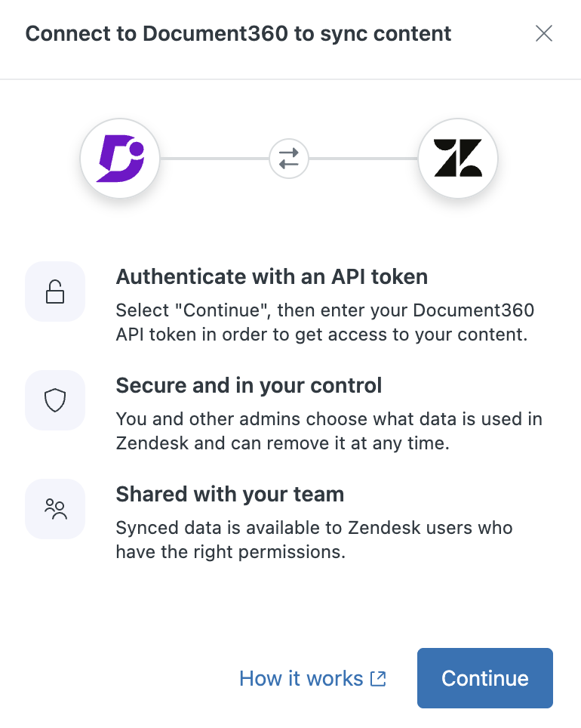Click the Document360 API token instruction text
Image resolution: width=581 pixels, height=728 pixels.
[321, 323]
